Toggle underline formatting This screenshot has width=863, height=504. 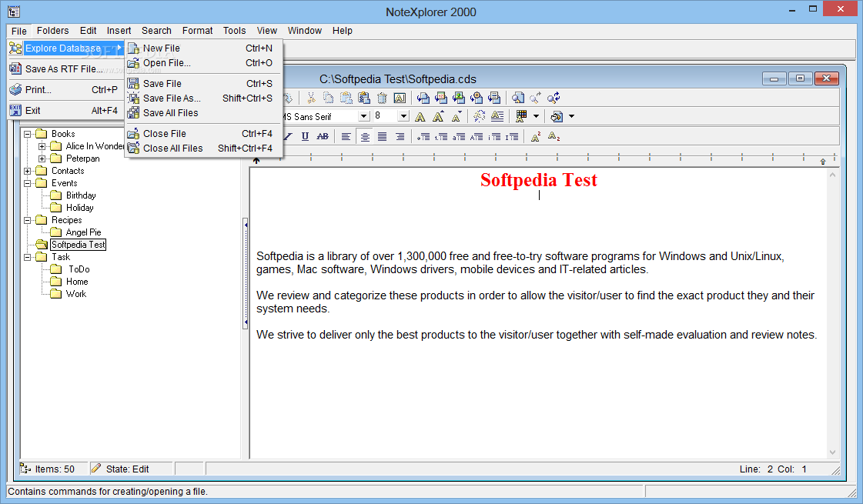(305, 136)
